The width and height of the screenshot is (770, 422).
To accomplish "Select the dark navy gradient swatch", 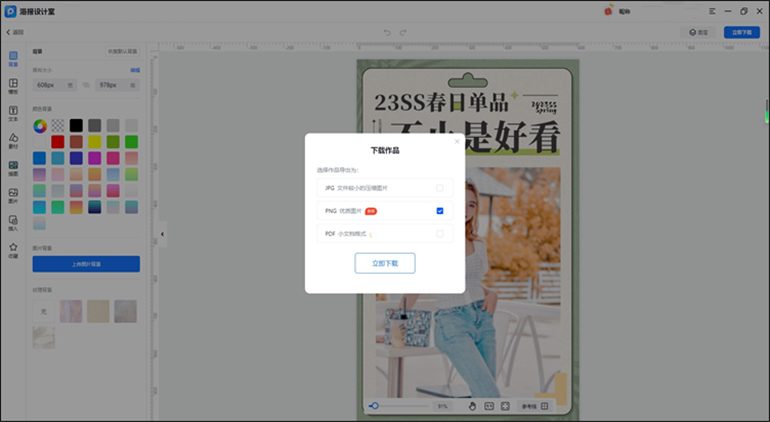I will [95, 207].
